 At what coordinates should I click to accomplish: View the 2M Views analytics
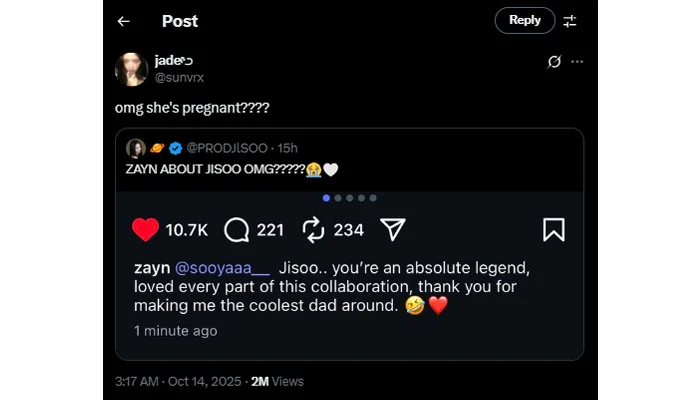(277, 381)
